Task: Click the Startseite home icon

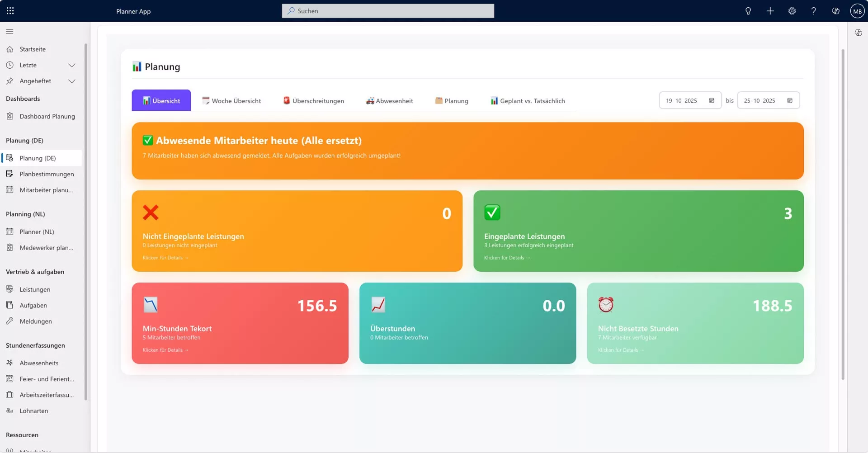Action: 9,49
